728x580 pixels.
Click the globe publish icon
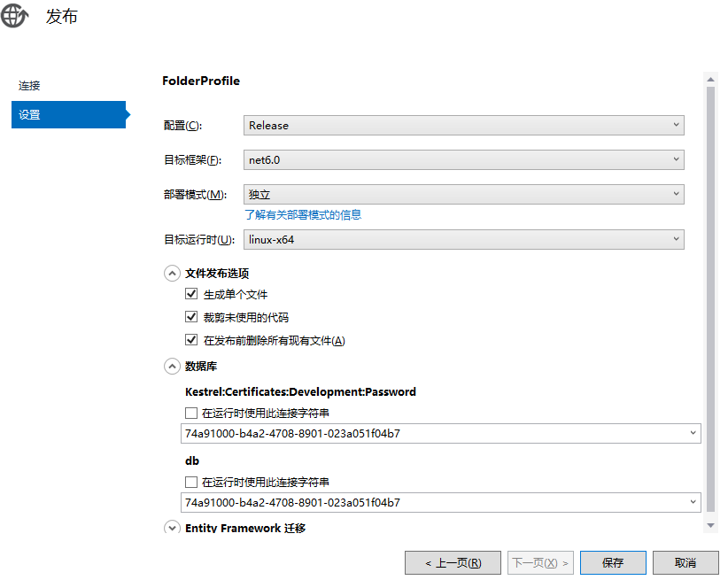tap(15, 16)
